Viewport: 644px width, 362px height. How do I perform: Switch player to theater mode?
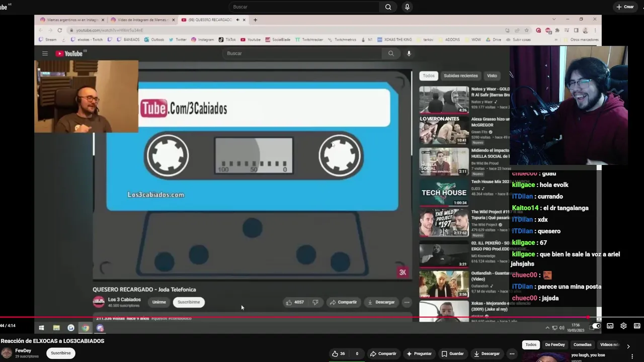click(637, 326)
